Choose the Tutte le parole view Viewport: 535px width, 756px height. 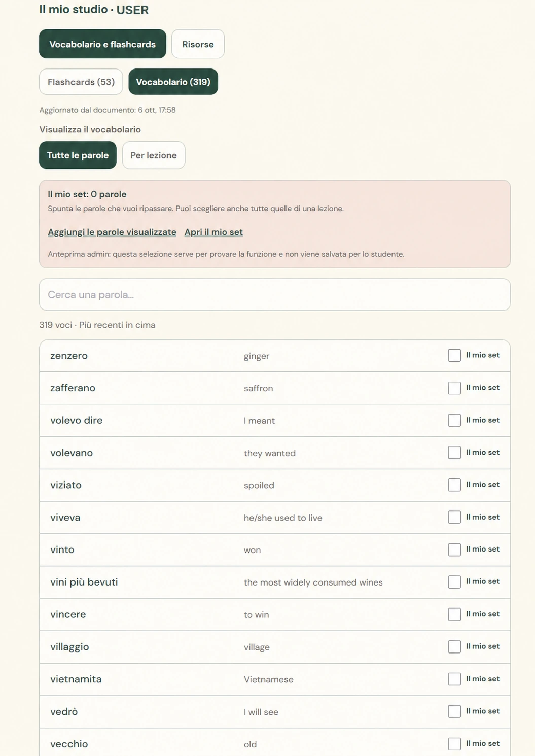[78, 155]
